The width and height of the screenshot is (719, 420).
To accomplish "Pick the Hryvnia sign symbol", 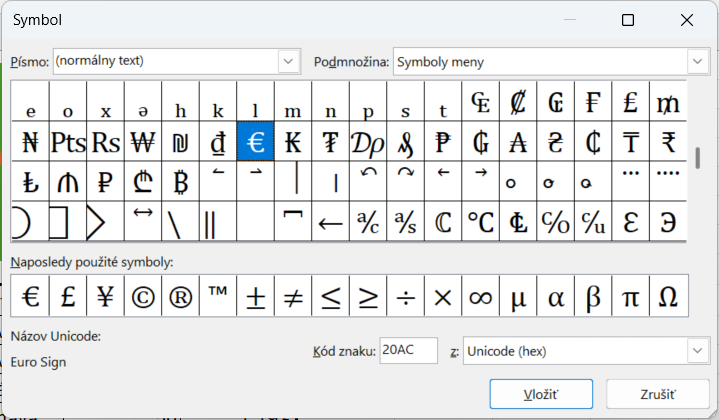I will [x=556, y=141].
